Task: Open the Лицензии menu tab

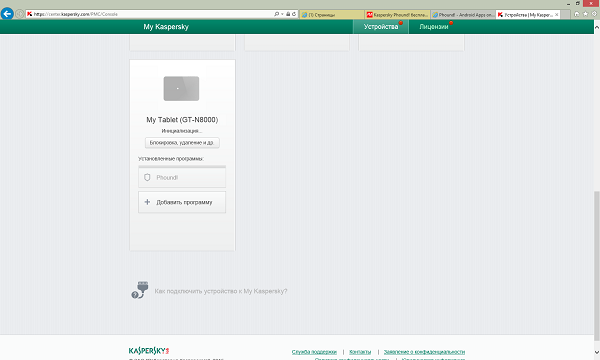Action: point(434,27)
